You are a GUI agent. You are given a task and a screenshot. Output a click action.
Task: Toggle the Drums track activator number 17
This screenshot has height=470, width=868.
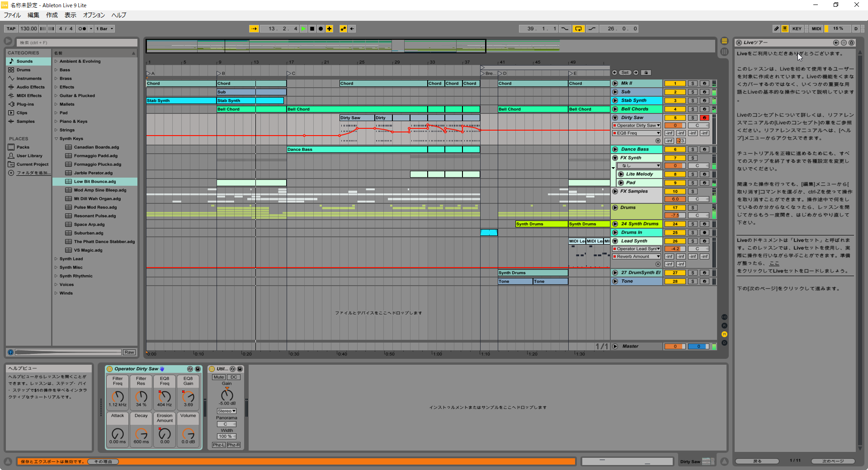coord(675,207)
